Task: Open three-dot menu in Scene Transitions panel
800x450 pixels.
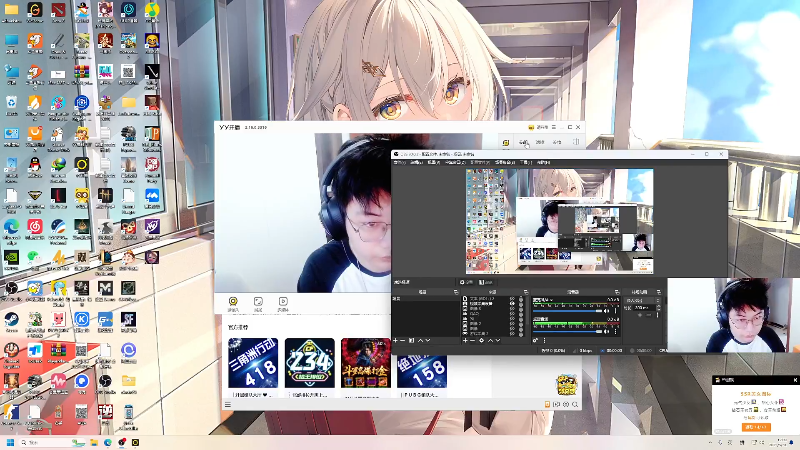Action: pos(658,315)
